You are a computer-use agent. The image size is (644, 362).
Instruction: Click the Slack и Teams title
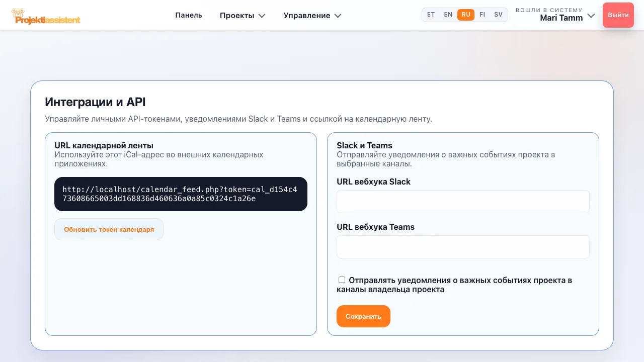coord(364,146)
